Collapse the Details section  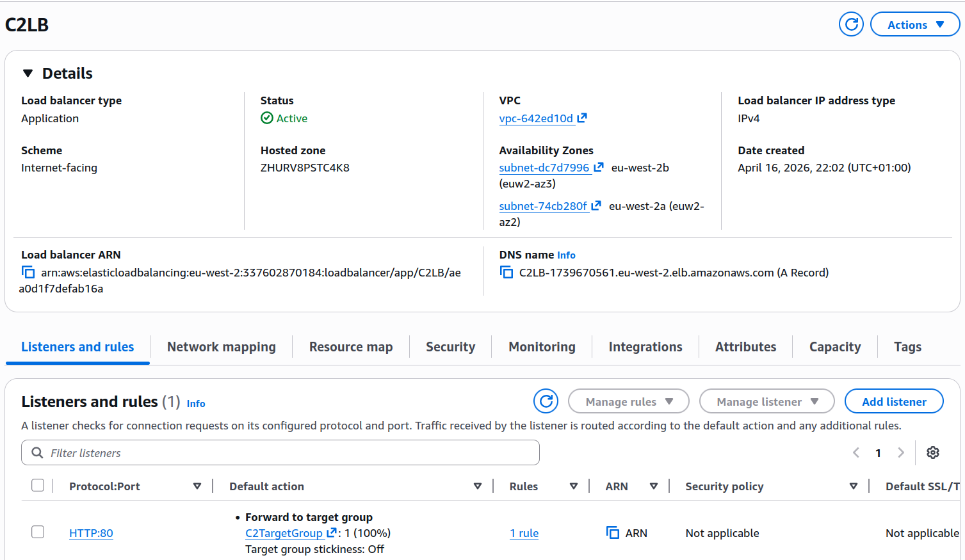(x=28, y=74)
